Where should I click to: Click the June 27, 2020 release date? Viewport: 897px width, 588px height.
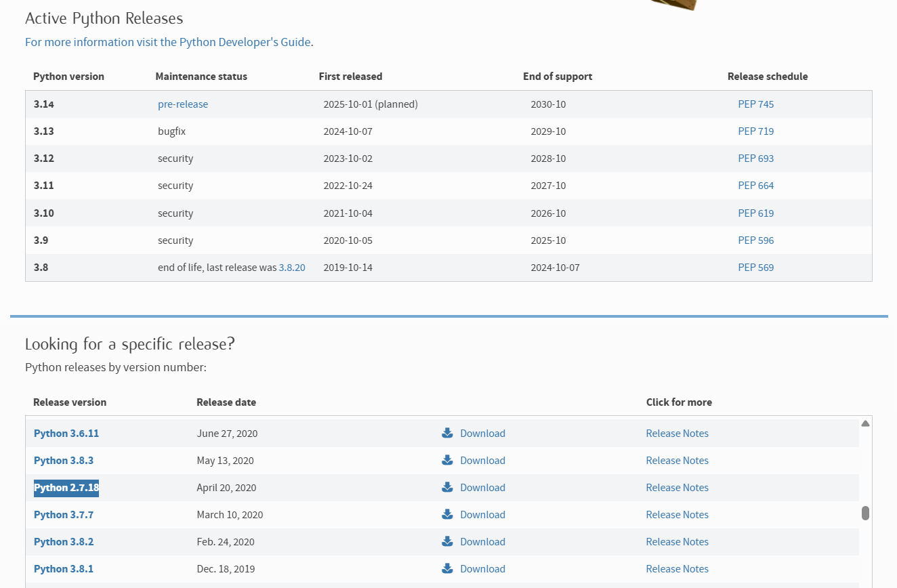click(x=227, y=434)
